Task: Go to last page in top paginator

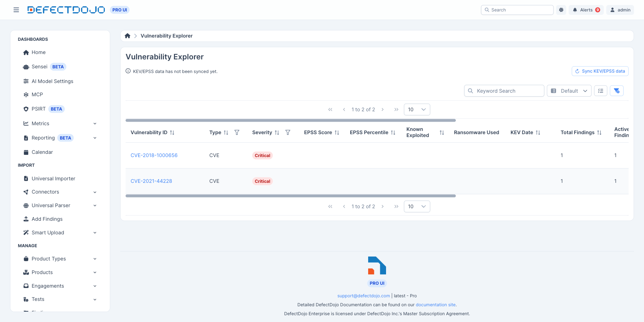Action: pyautogui.click(x=396, y=109)
